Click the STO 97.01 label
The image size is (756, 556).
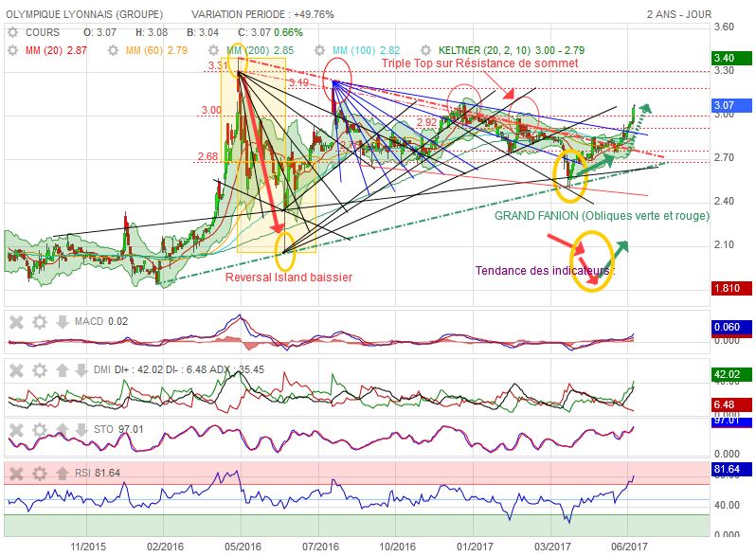click(x=118, y=429)
